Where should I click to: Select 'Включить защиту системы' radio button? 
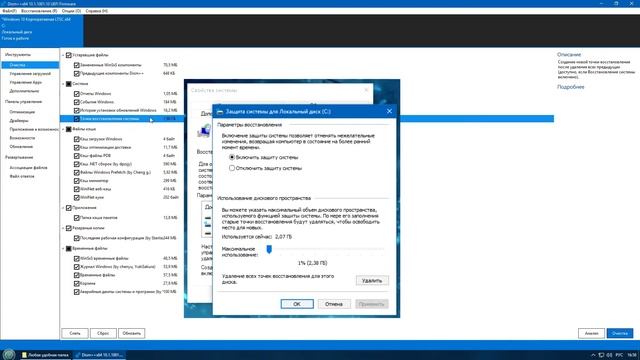click(232, 157)
